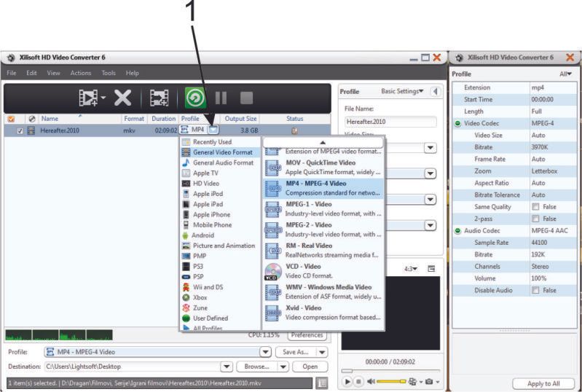Open the Actions menu

81,73
